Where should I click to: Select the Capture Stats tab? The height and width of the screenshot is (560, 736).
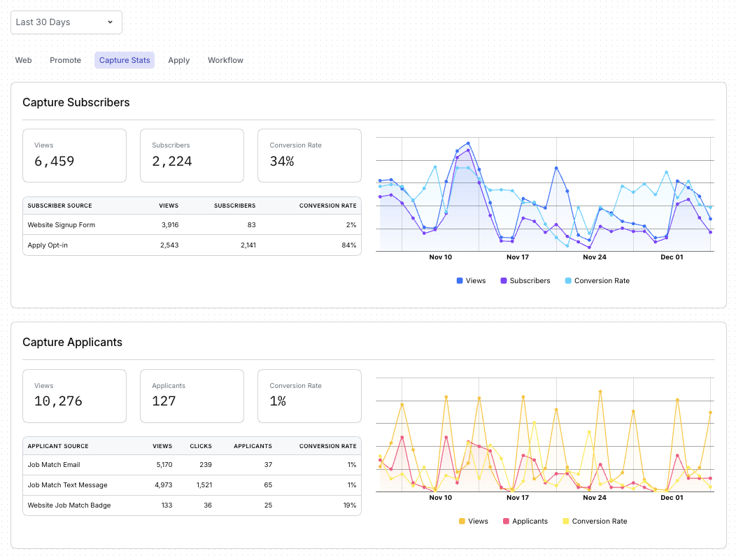(x=125, y=60)
